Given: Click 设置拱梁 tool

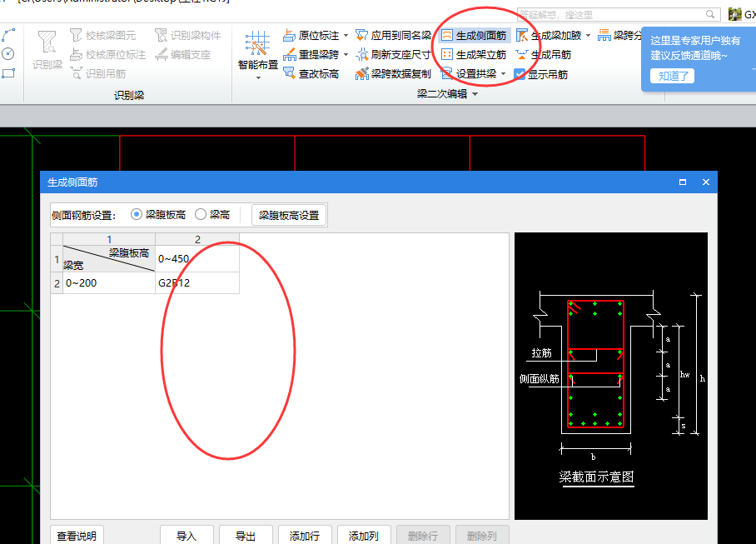Looking at the screenshot, I should (x=469, y=74).
